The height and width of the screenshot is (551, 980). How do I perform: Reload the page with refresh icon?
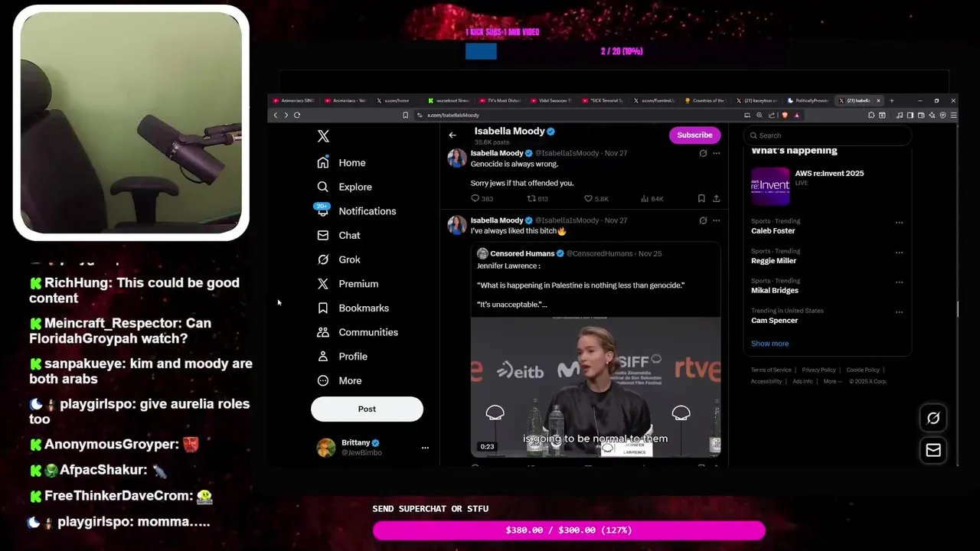pos(297,116)
